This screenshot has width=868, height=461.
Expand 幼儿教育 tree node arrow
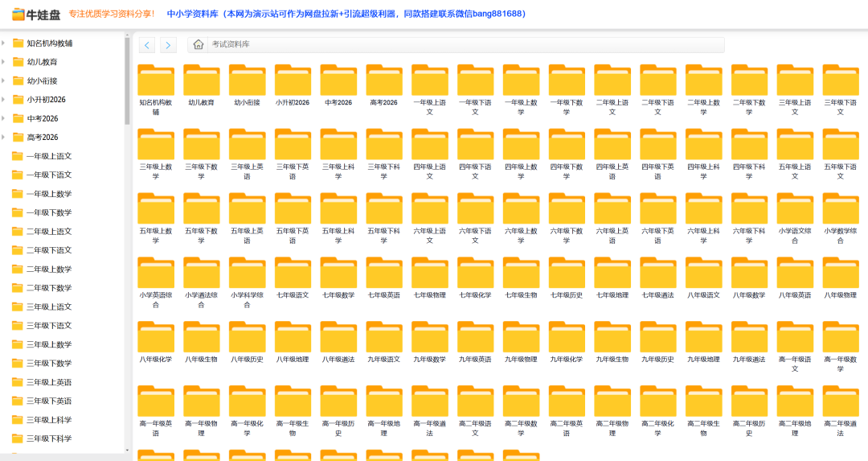[x=4, y=62]
